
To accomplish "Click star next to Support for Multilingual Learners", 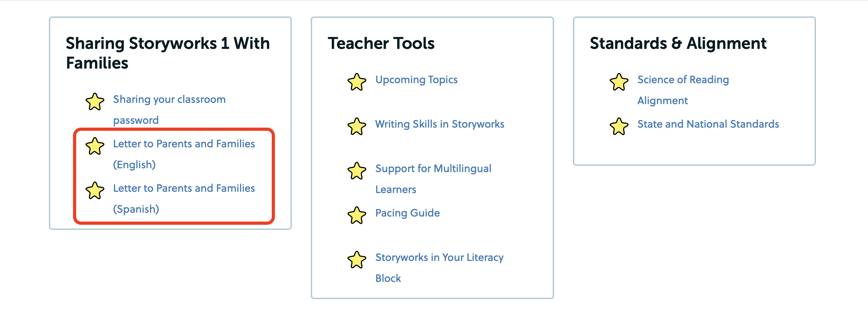I will 357,171.
